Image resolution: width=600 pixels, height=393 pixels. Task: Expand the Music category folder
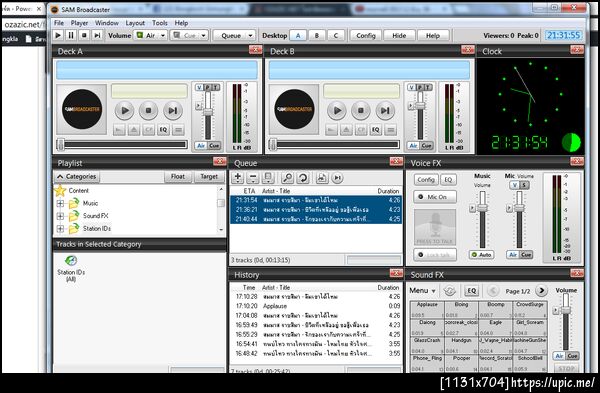coord(60,204)
